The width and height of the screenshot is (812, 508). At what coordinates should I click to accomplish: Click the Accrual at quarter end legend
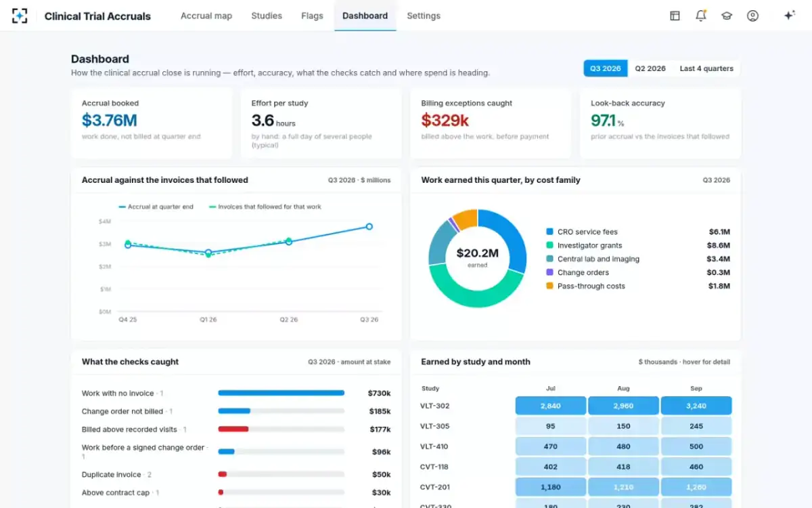[156, 207]
